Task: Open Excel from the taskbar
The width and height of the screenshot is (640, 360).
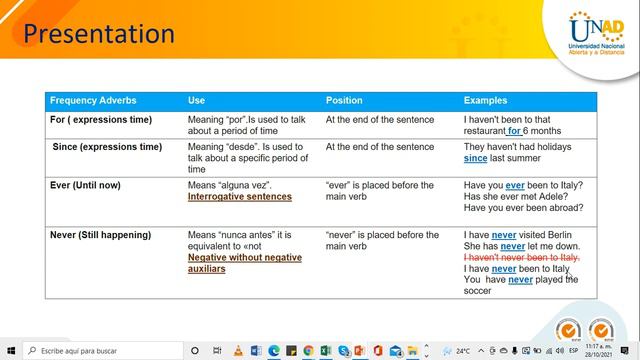Action: (325, 351)
